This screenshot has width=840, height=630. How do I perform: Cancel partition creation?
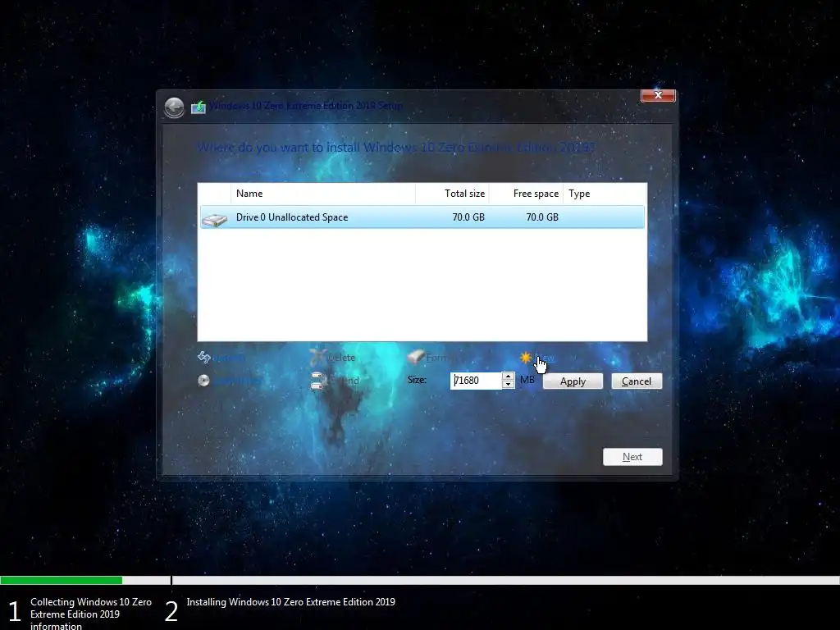(x=637, y=381)
